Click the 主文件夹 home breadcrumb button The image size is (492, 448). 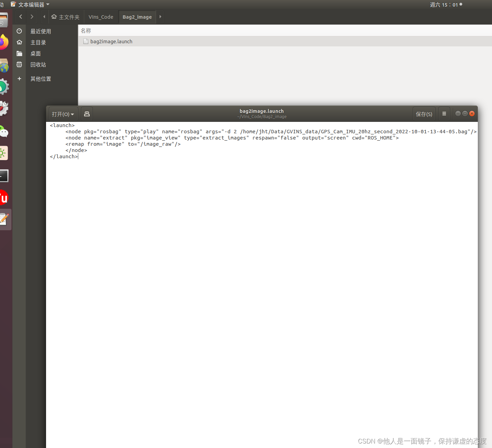[66, 17]
